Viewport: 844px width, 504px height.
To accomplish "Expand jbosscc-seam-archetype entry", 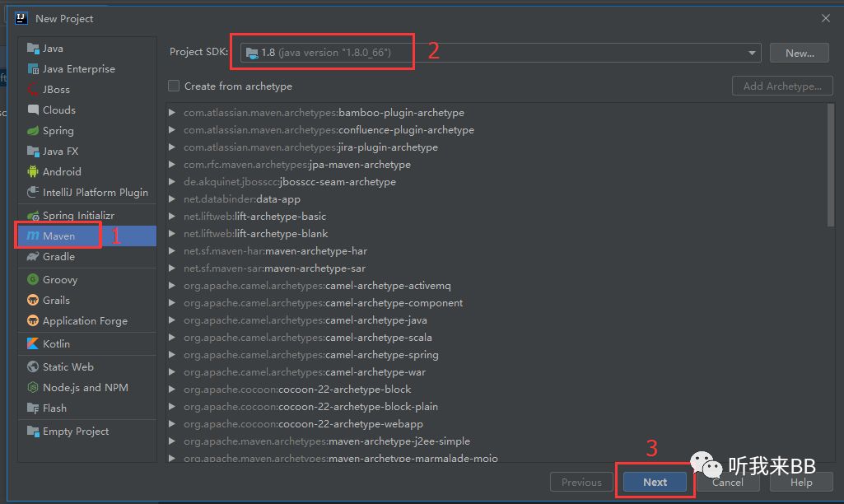I will pyautogui.click(x=172, y=181).
